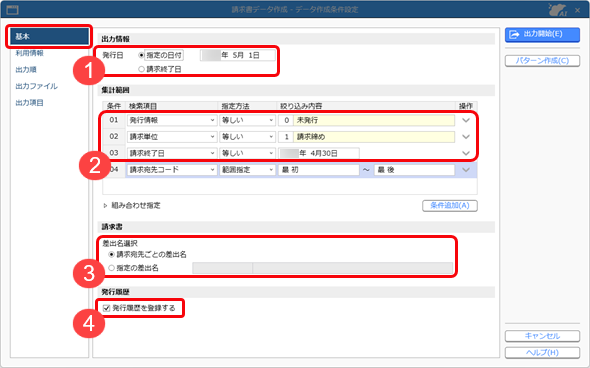Select the 出力項目 tab

tap(29, 103)
